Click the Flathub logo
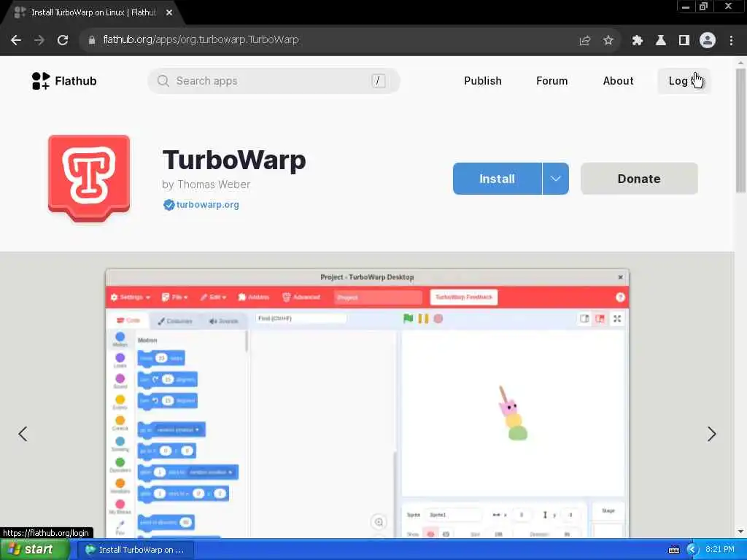This screenshot has height=560, width=747. pyautogui.click(x=64, y=81)
